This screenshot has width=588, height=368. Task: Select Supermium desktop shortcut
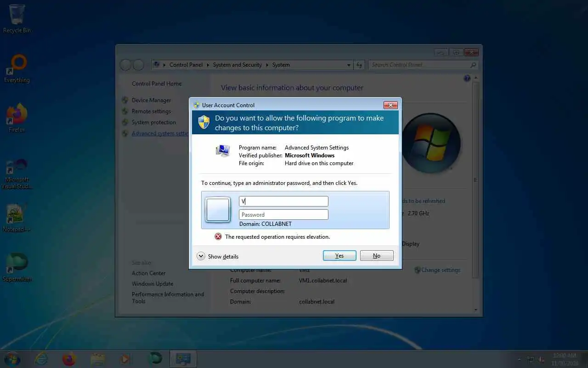click(x=17, y=267)
